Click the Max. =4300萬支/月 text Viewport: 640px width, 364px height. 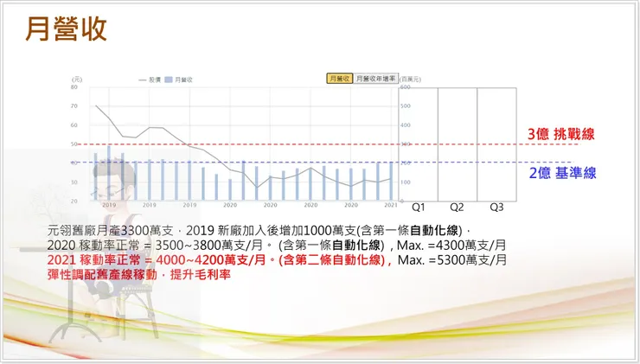(451, 246)
